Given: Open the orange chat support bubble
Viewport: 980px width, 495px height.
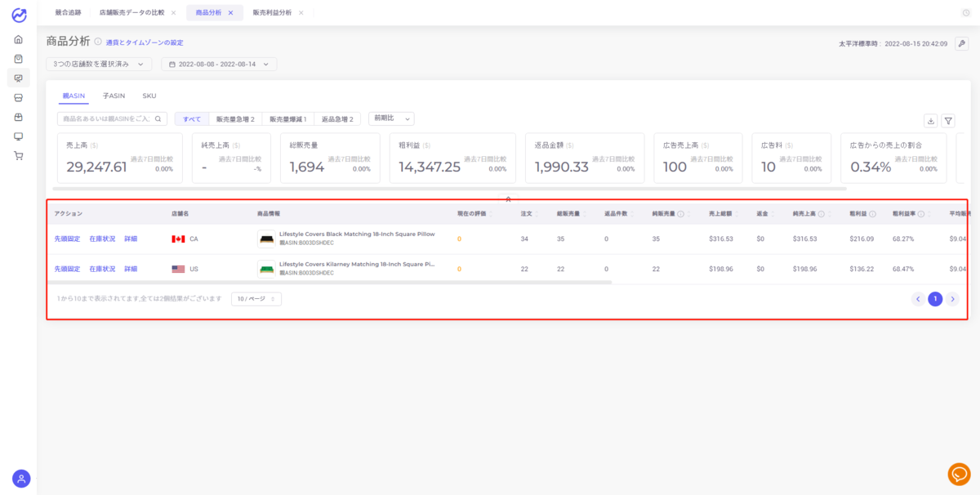Looking at the screenshot, I should [959, 474].
